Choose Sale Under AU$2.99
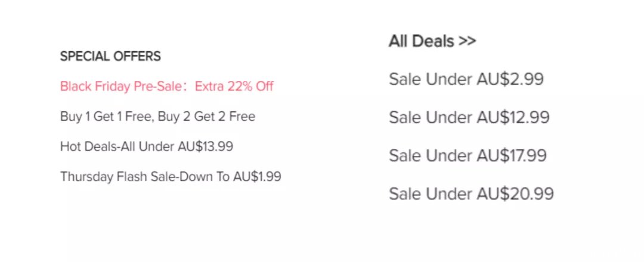 tap(466, 79)
